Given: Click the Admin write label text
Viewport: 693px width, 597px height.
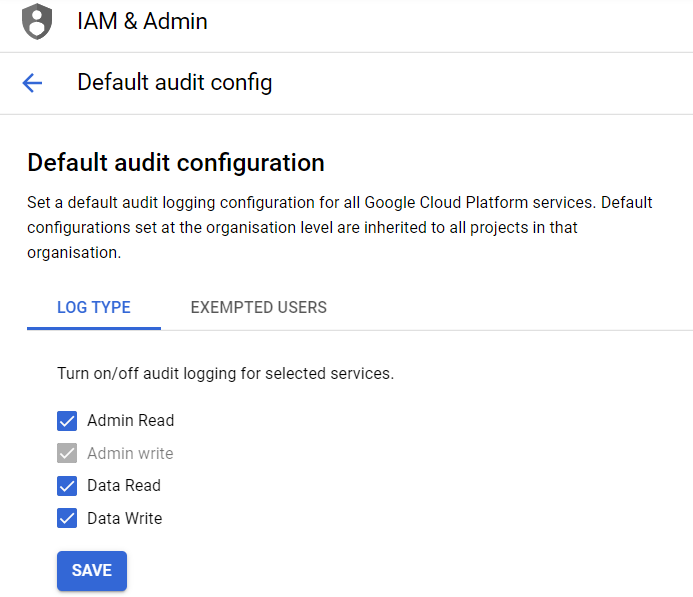Looking at the screenshot, I should pos(130,453).
